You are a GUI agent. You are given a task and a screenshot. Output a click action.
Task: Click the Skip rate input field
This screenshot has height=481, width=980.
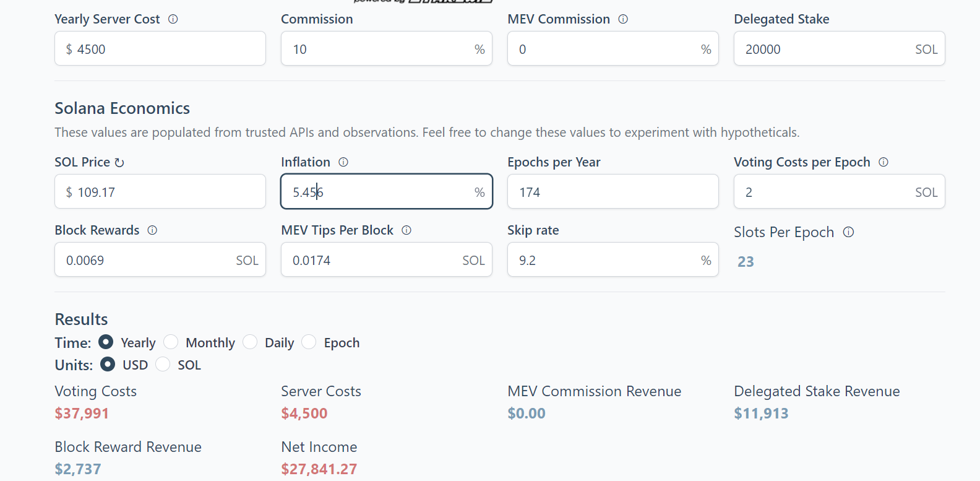[x=613, y=259]
